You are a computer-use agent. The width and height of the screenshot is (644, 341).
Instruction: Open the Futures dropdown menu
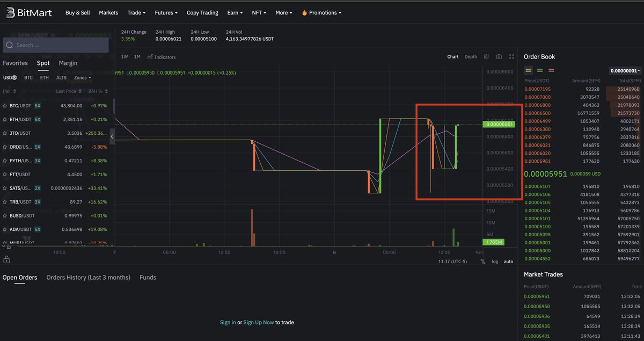point(166,12)
